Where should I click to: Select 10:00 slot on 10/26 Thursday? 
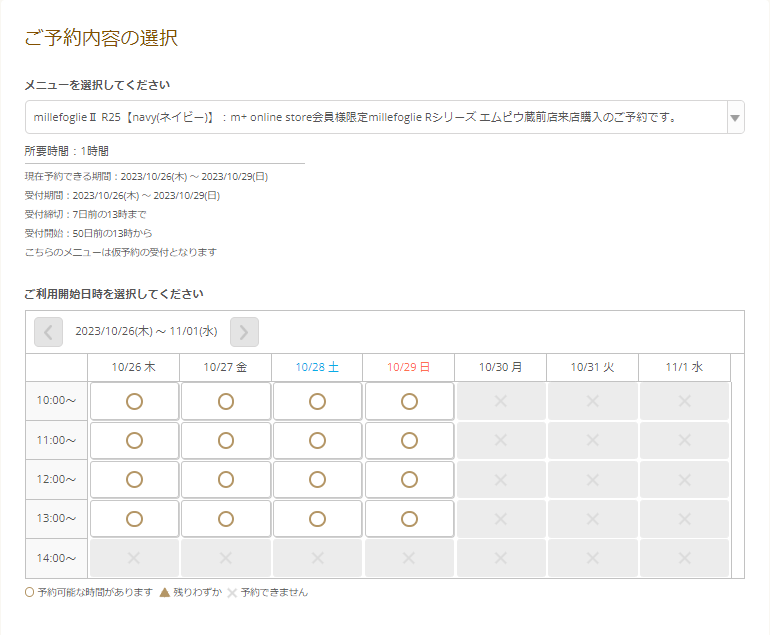pos(134,401)
